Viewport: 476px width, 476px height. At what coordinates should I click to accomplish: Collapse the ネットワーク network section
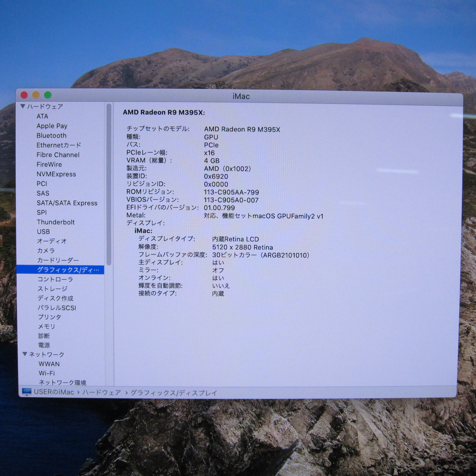pyautogui.click(x=25, y=354)
